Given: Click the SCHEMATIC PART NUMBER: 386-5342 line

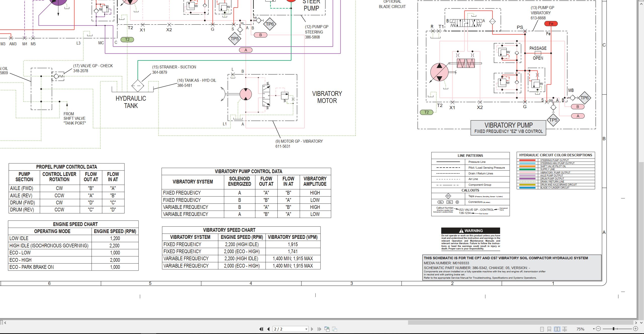Looking at the screenshot, I should pyautogui.click(x=477, y=268).
